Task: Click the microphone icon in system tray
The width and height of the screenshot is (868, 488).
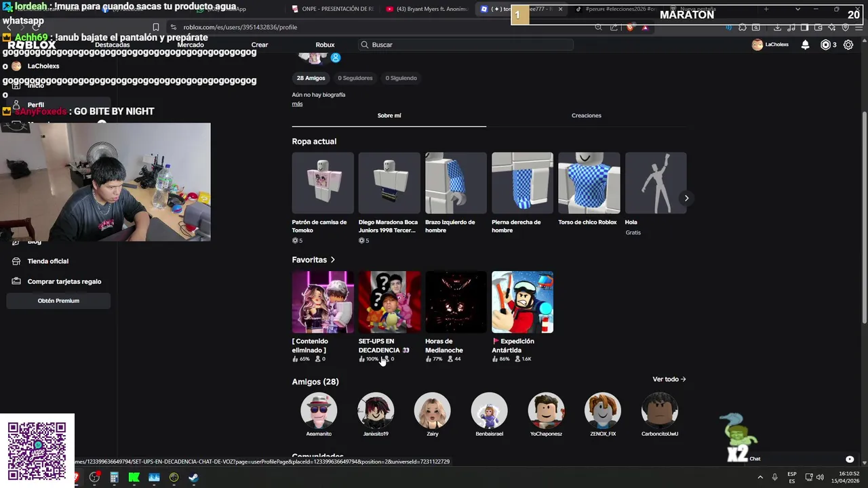Action: point(774,477)
